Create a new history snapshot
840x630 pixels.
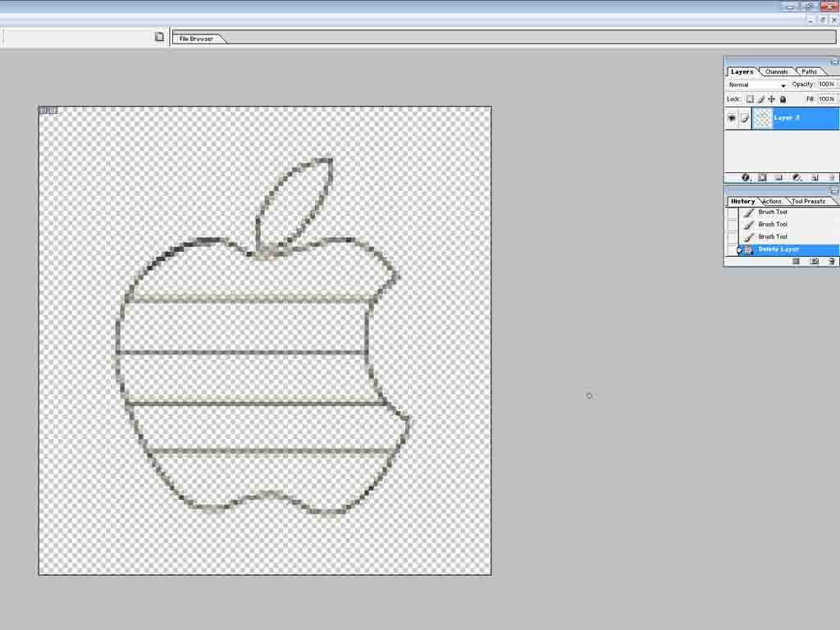click(815, 262)
